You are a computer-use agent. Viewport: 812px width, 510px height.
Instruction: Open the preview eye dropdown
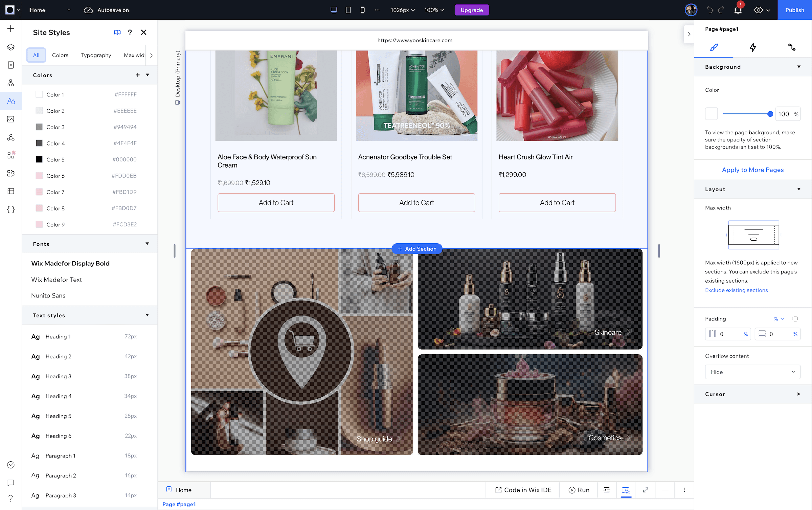762,10
